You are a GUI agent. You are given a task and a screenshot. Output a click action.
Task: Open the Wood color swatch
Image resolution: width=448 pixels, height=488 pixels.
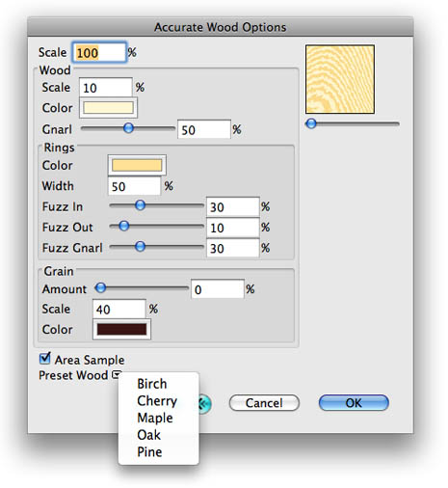[108, 108]
